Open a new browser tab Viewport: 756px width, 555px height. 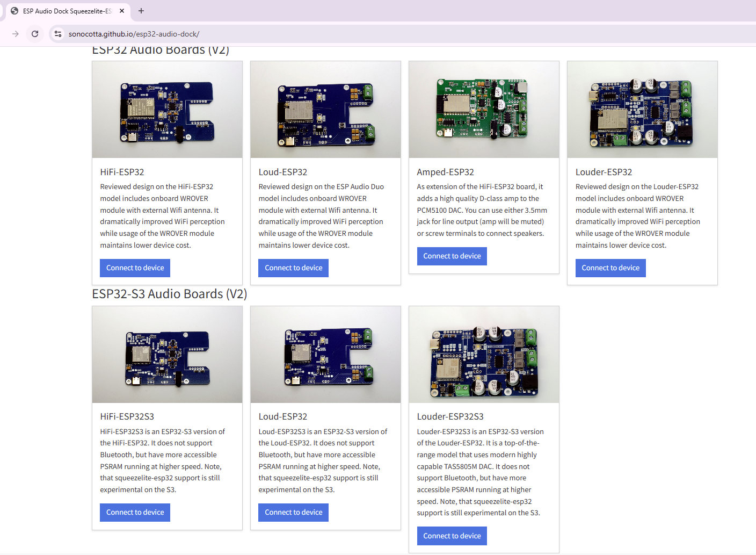click(141, 11)
